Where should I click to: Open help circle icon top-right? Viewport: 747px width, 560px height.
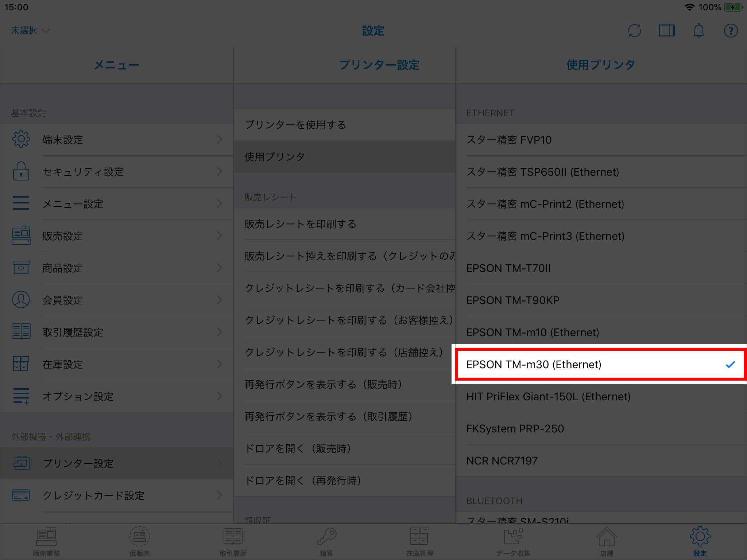coord(731,30)
